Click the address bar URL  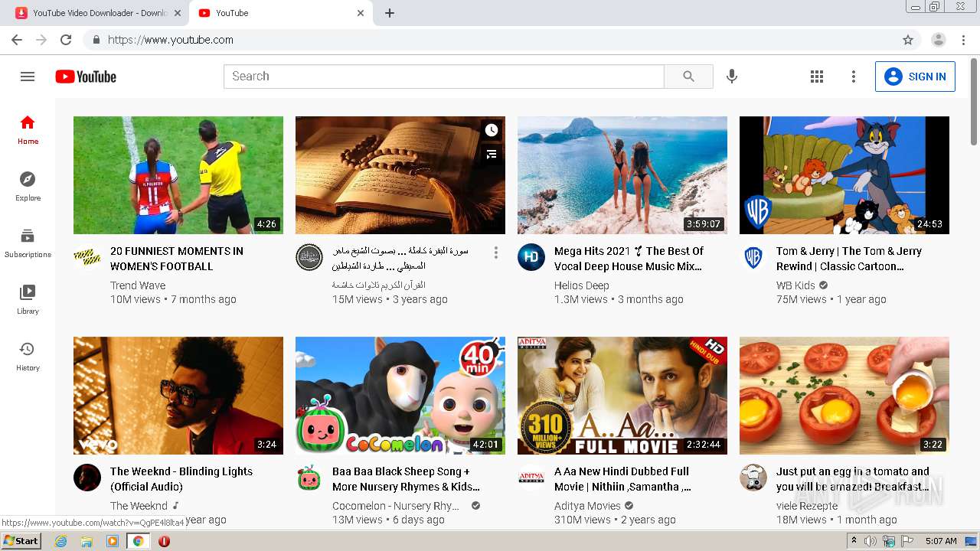(x=171, y=40)
